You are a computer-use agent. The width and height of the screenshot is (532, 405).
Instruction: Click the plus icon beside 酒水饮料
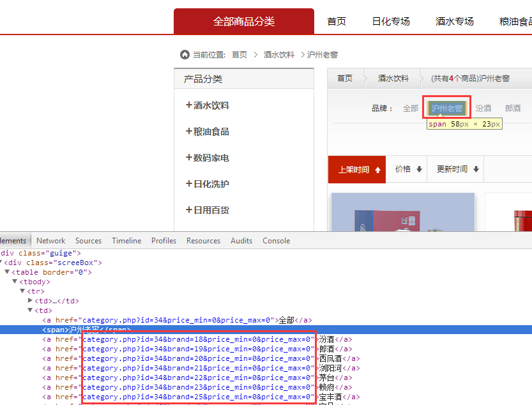click(189, 105)
